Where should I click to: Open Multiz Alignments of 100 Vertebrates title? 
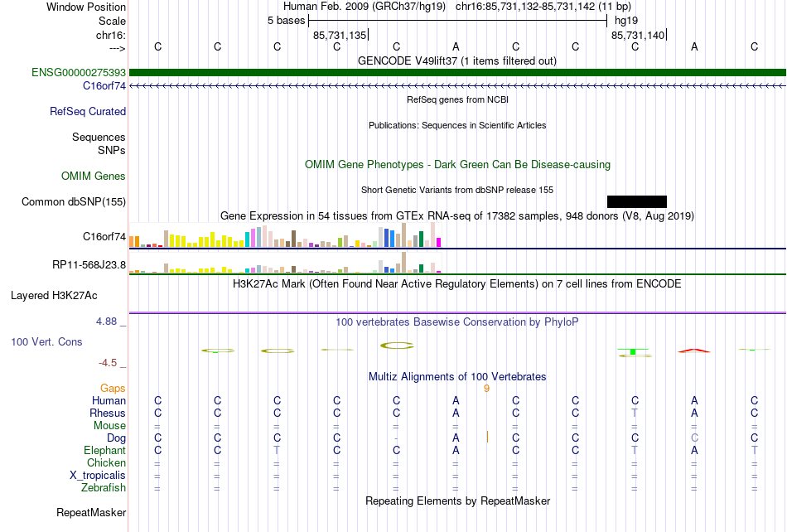click(x=457, y=377)
